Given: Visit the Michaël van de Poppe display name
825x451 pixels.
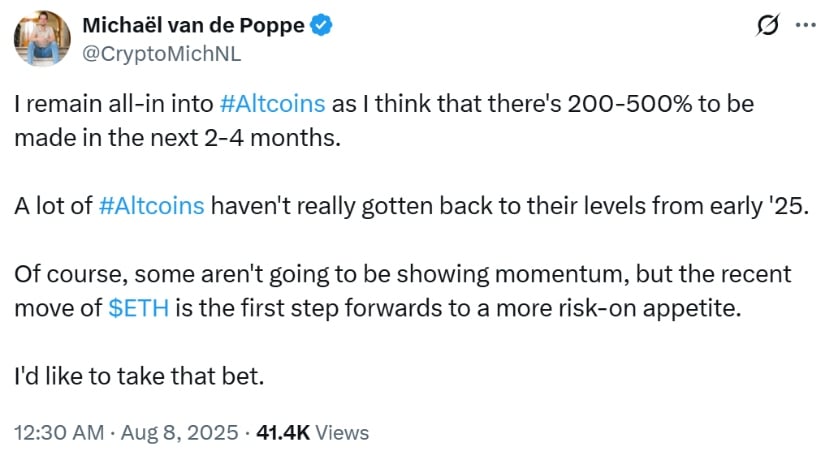Looking at the screenshot, I should point(193,25).
